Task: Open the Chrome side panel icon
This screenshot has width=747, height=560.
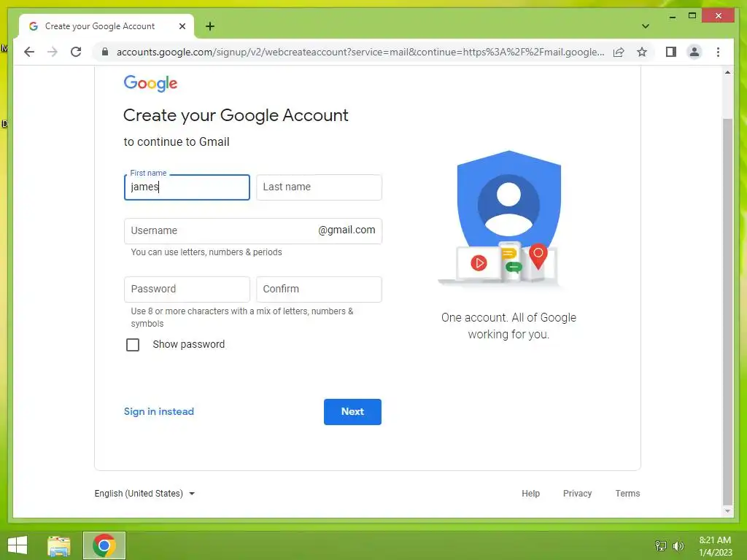Action: point(671,52)
